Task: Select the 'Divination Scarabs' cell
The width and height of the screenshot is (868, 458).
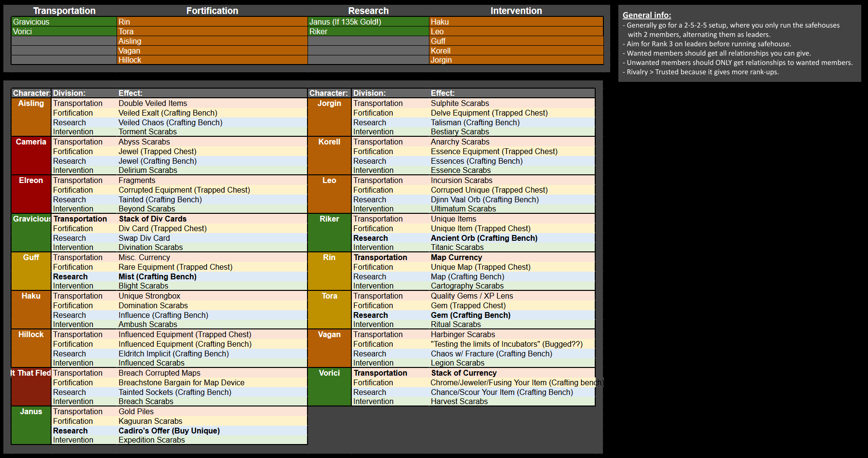Action: coord(212,247)
